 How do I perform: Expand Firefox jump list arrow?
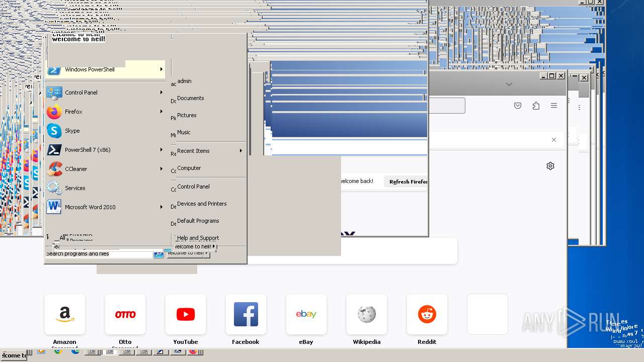(162, 112)
